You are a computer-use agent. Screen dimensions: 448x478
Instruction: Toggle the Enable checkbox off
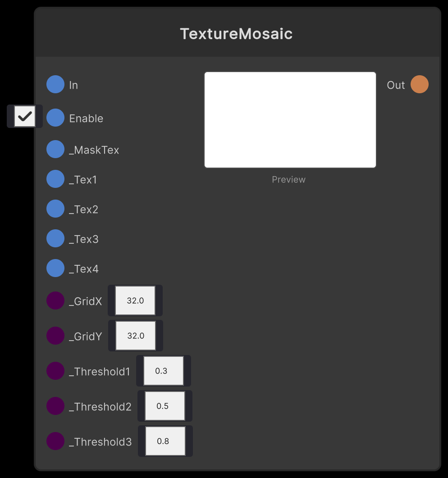[24, 116]
